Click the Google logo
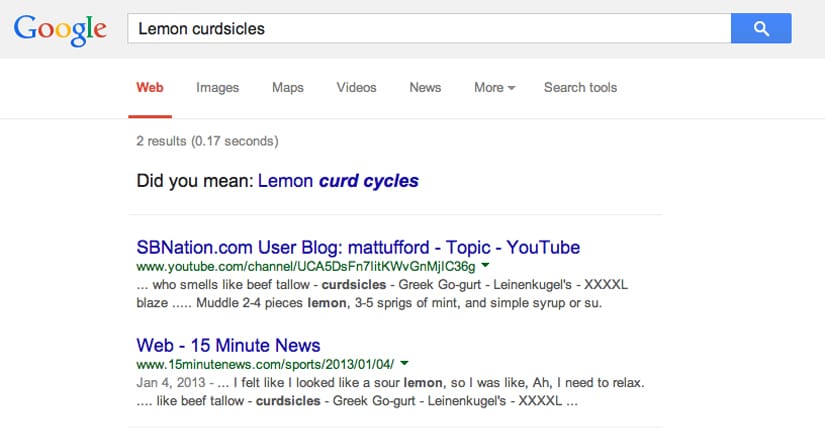The height and width of the screenshot is (443, 825). click(60, 29)
